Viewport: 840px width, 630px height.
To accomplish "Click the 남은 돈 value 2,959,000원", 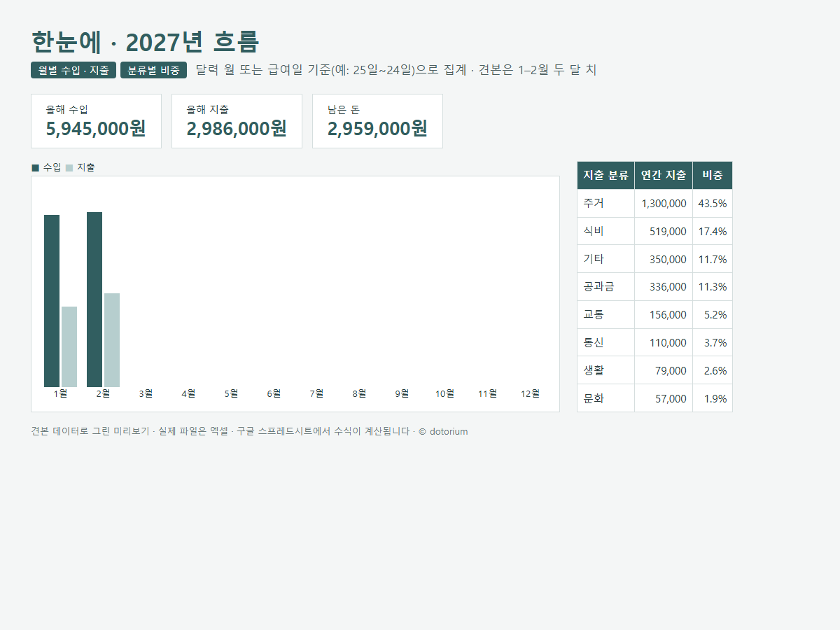I will (377, 129).
